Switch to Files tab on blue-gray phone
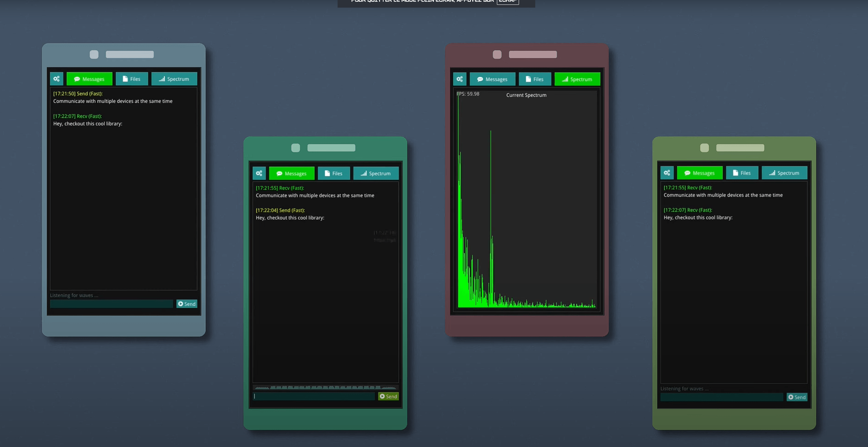The image size is (868, 447). point(132,79)
